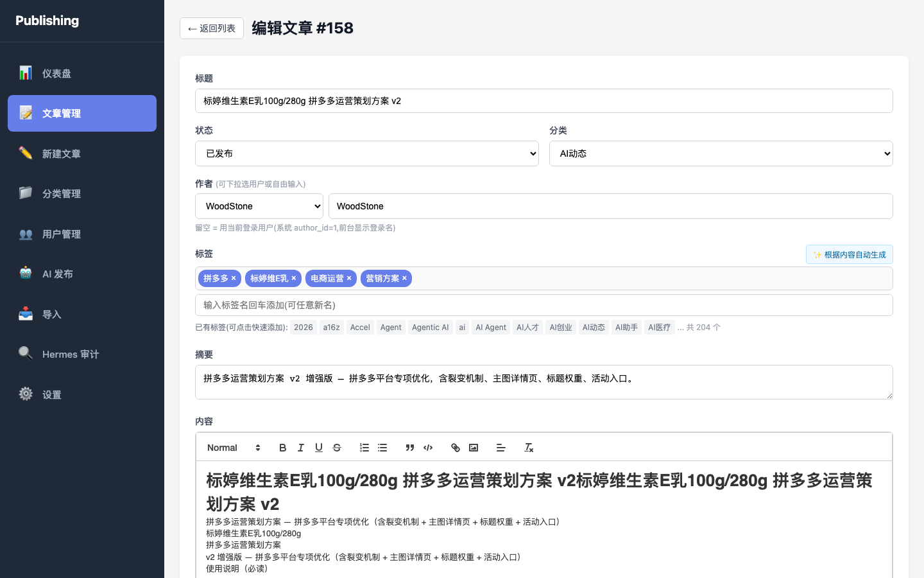Image resolution: width=924 pixels, height=578 pixels.
Task: Open 新建文章 in the sidebar
Action: click(82, 153)
